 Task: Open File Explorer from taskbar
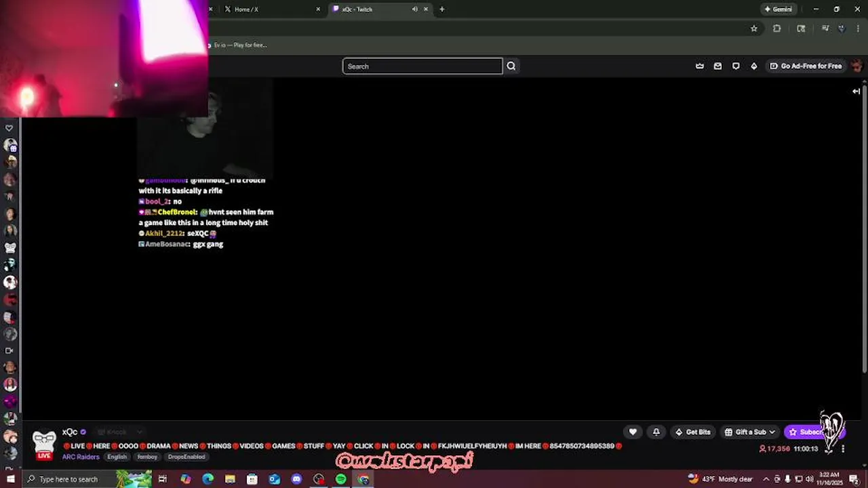(230, 479)
